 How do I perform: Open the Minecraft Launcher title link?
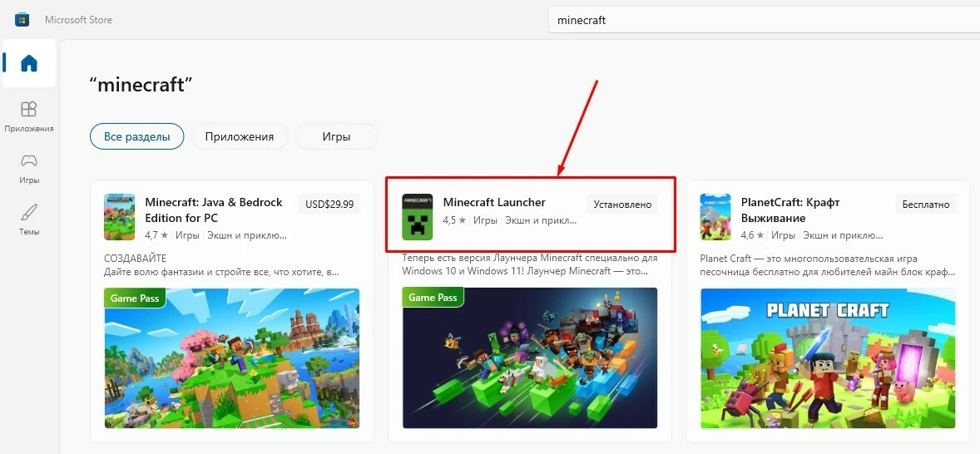click(x=494, y=202)
